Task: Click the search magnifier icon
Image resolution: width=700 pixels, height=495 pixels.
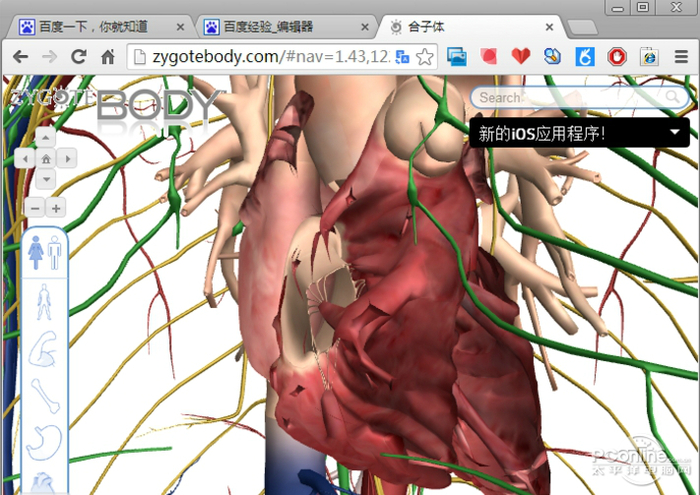Action: (x=672, y=96)
